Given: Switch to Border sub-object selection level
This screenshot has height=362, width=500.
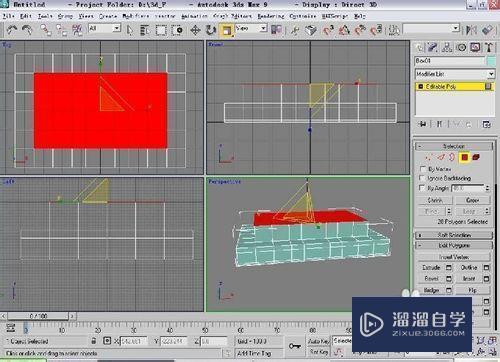Looking at the screenshot, I should (452, 157).
